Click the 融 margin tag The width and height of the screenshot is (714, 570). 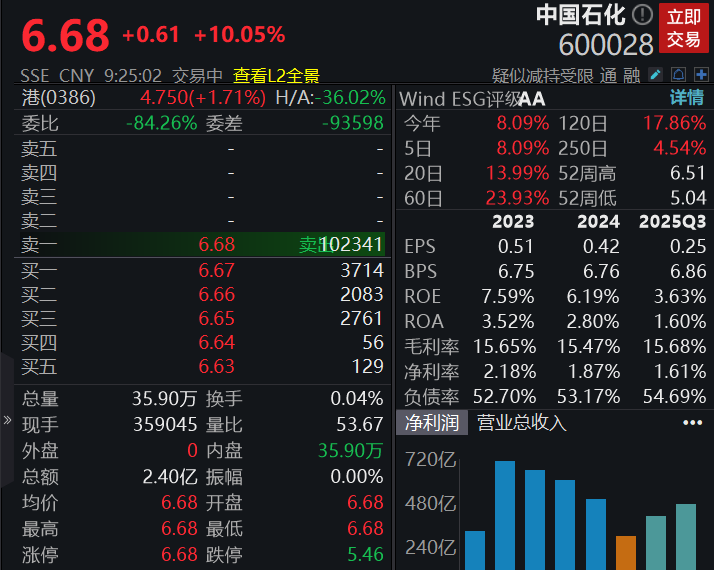(x=632, y=76)
